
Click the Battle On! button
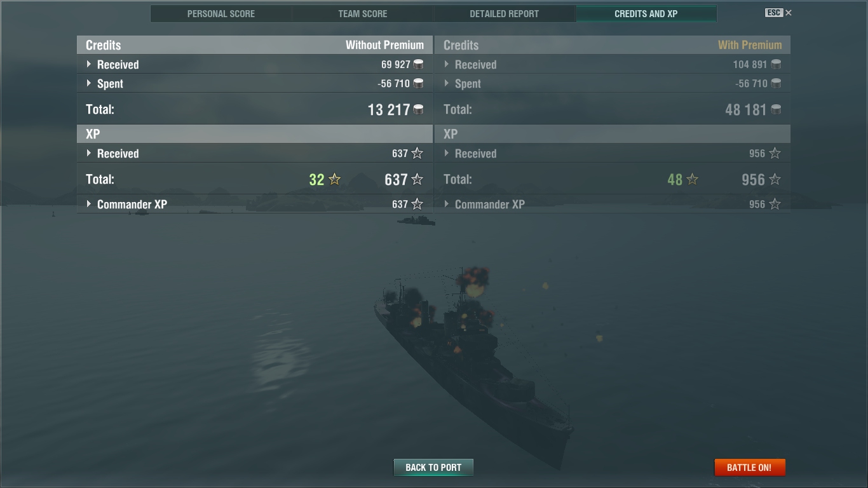click(x=750, y=467)
